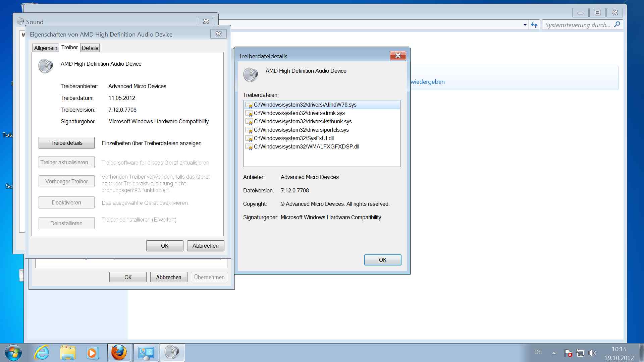
Task: Launch Internet Explorer from the taskbar
Action: (42, 353)
